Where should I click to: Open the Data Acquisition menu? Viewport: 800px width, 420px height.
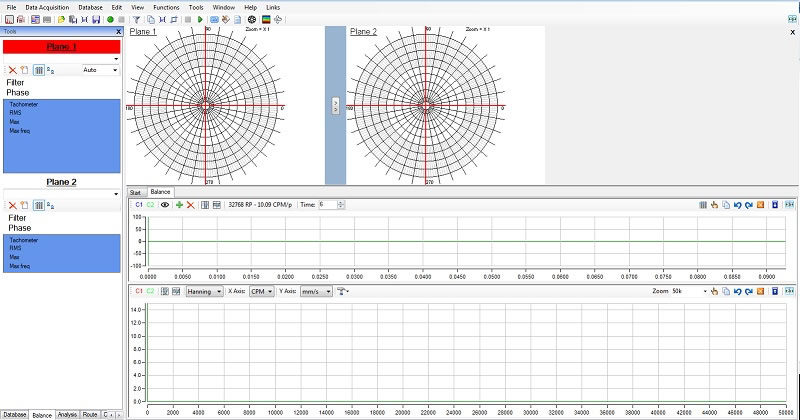[x=47, y=7]
